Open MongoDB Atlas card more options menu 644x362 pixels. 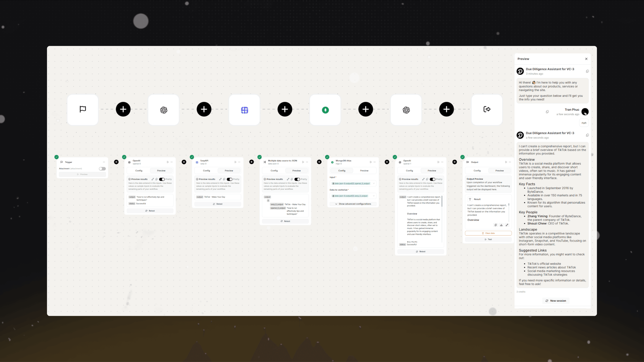(375, 162)
